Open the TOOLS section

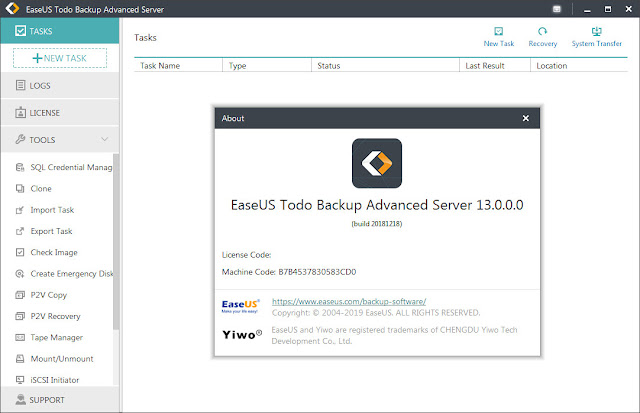tap(60, 140)
